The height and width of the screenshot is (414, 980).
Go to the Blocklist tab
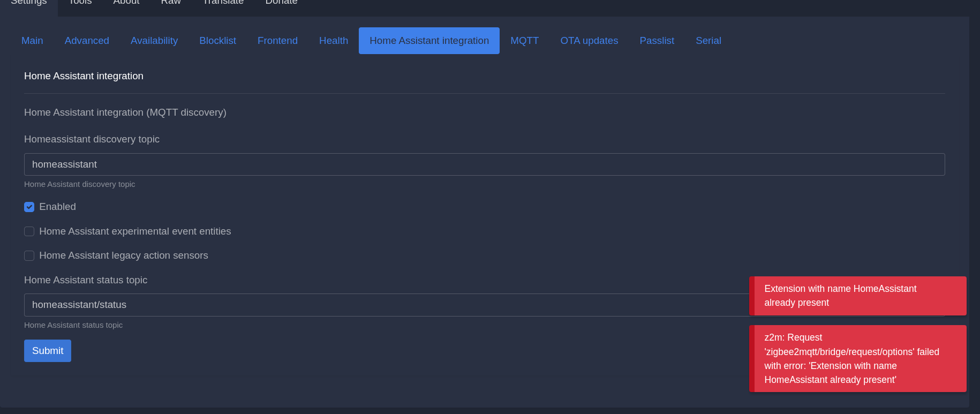coord(217,41)
